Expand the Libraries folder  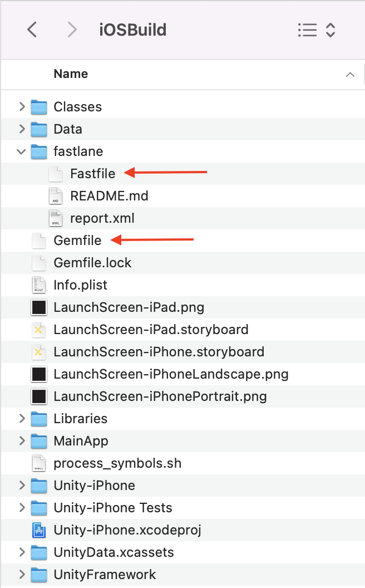coord(22,418)
